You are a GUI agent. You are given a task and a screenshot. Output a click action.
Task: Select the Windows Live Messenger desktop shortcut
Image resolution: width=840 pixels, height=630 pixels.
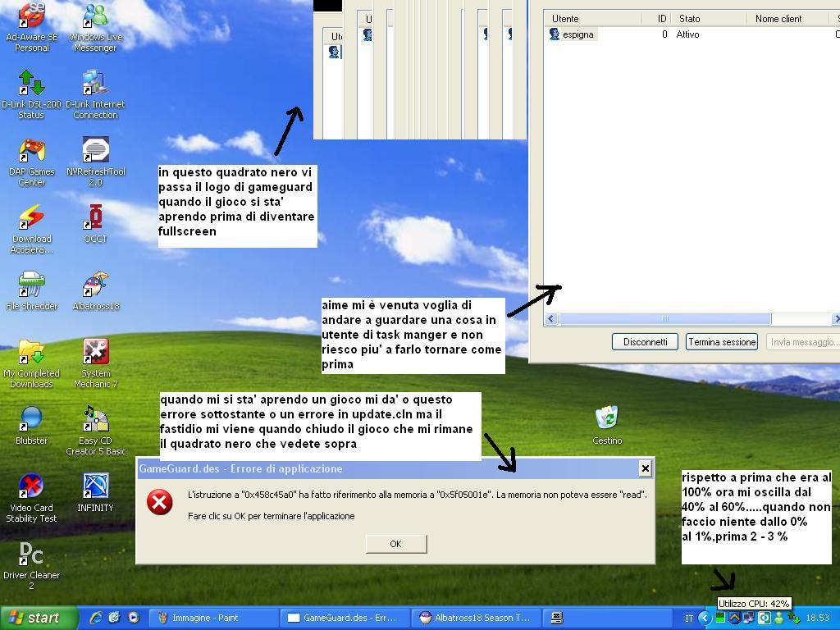coord(95,27)
